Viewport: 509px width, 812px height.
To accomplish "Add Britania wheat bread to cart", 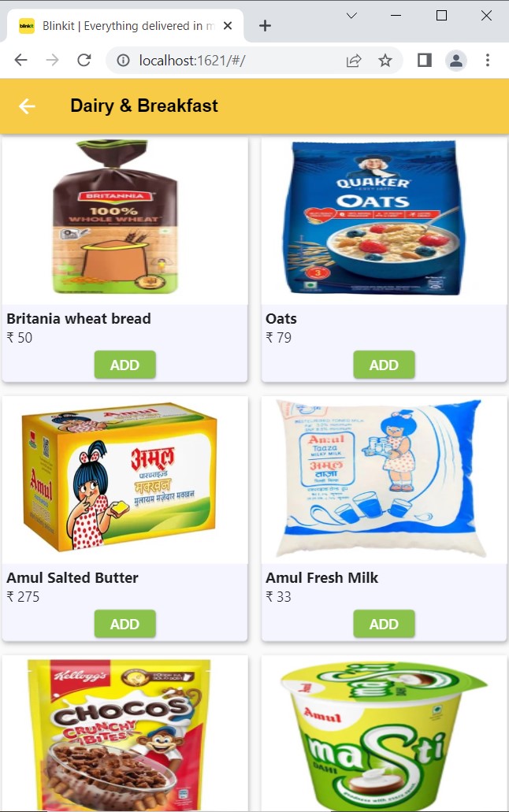I will 125,365.
